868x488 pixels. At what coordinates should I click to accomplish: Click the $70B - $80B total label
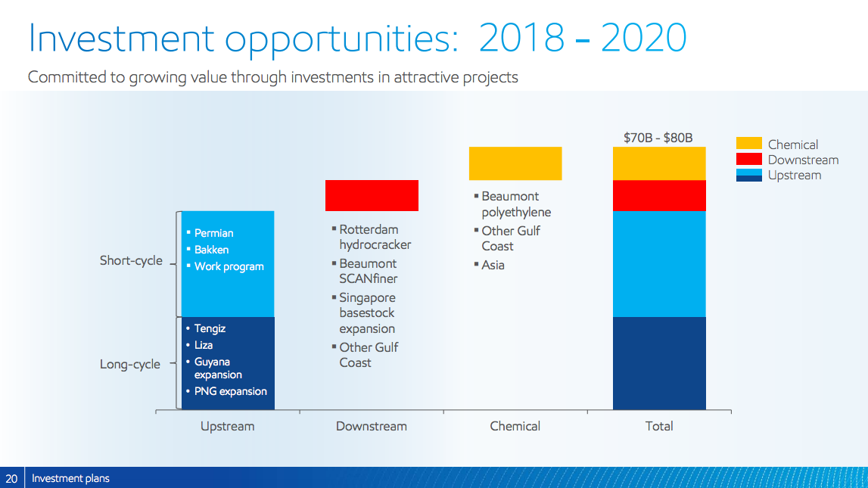pyautogui.click(x=658, y=138)
